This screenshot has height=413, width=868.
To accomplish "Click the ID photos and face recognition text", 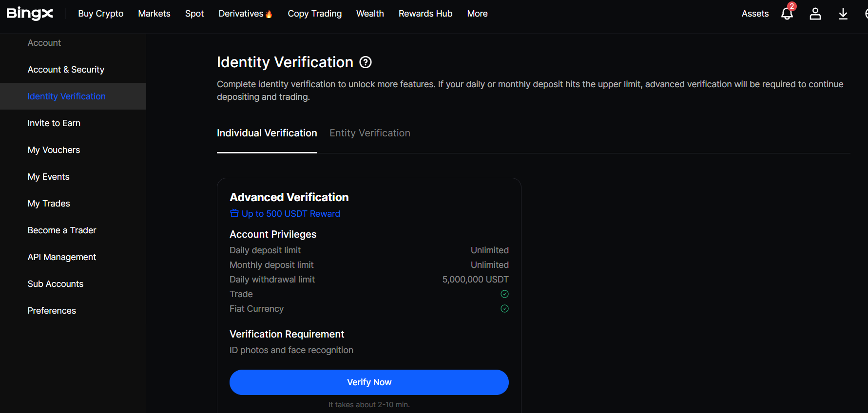I will click(x=291, y=350).
